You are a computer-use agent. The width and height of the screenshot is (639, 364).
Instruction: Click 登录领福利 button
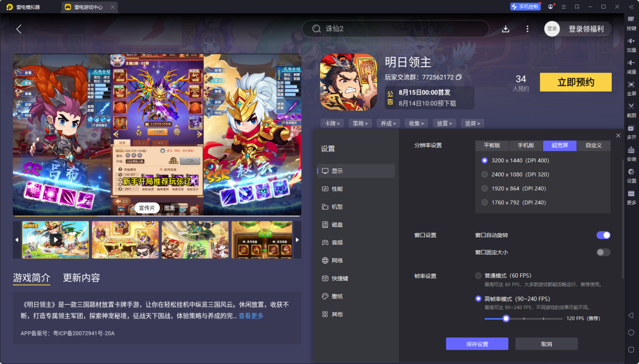[x=586, y=29]
